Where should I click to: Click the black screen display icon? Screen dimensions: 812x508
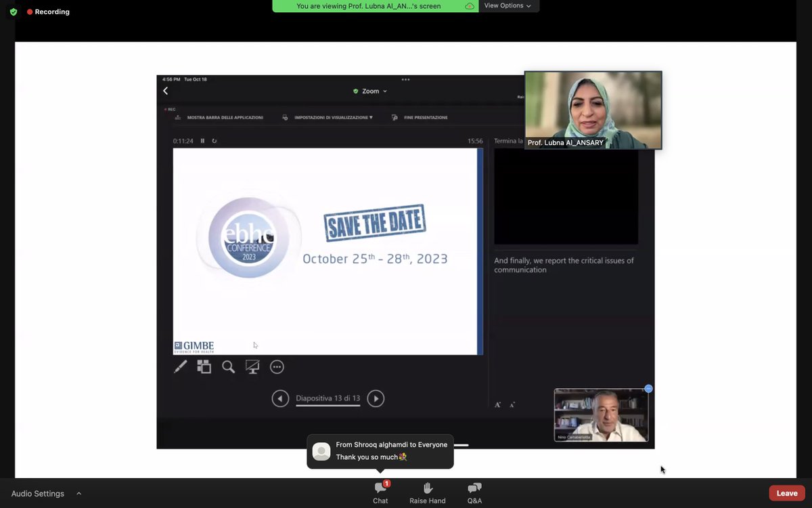[252, 367]
